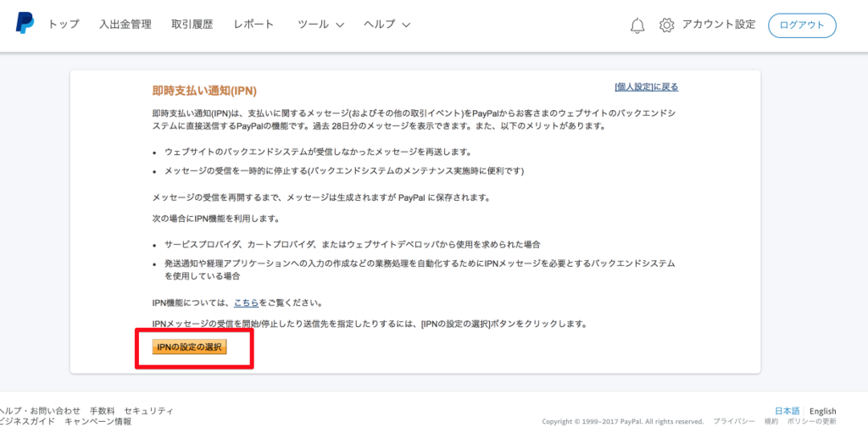This screenshot has height=433, width=868.
Task: Switch language to English
Action: tap(822, 411)
